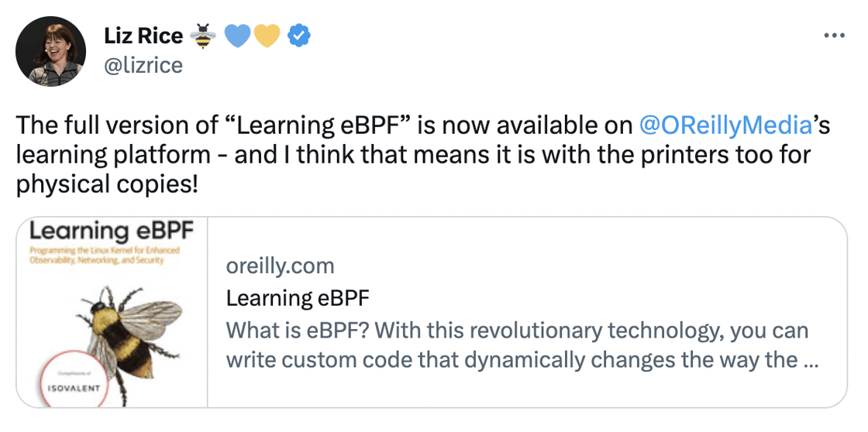Viewport: 868px width, 432px height.
Task: Click the red subtitle on the book cover
Action: [104, 255]
